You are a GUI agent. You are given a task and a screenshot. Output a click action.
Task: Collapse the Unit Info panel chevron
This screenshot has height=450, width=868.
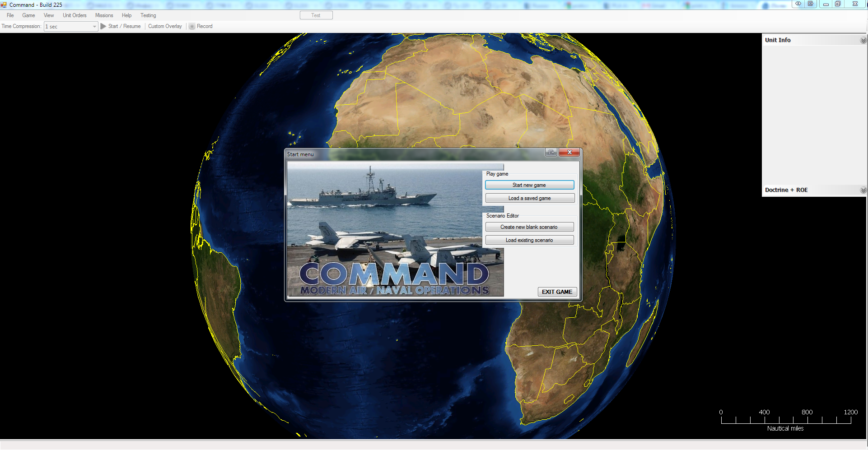tap(863, 40)
